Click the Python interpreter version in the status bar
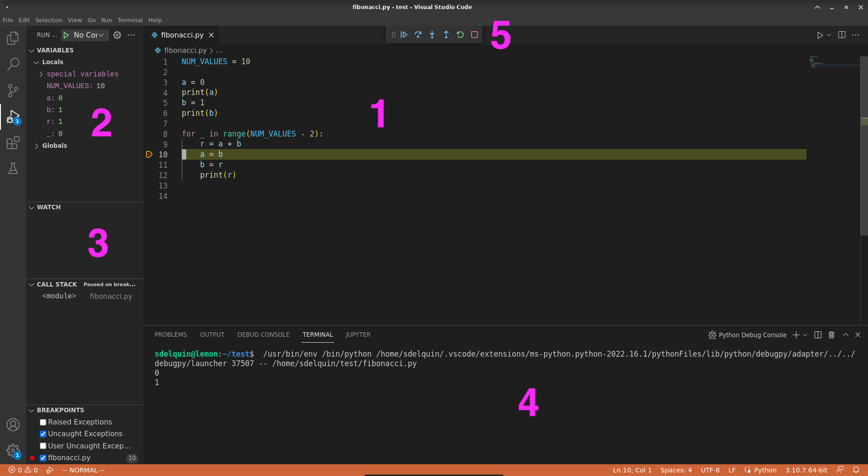Screen dimensions: 868x476 click(806, 470)
